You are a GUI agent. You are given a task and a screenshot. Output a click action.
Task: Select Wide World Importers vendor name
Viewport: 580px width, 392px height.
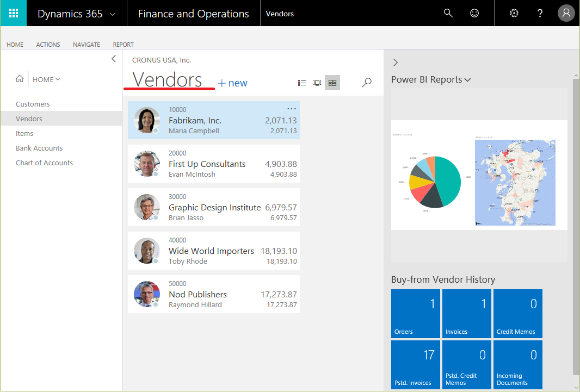(x=211, y=251)
